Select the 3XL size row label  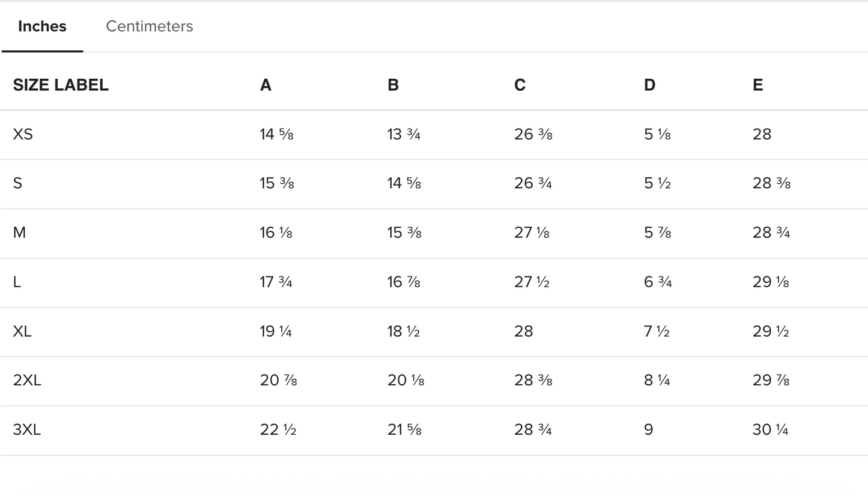click(x=27, y=430)
